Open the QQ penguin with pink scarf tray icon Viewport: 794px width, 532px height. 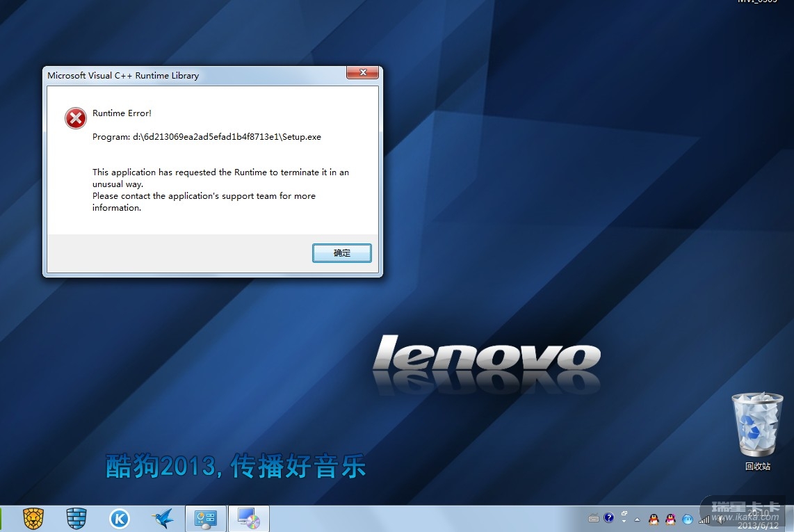tap(670, 519)
